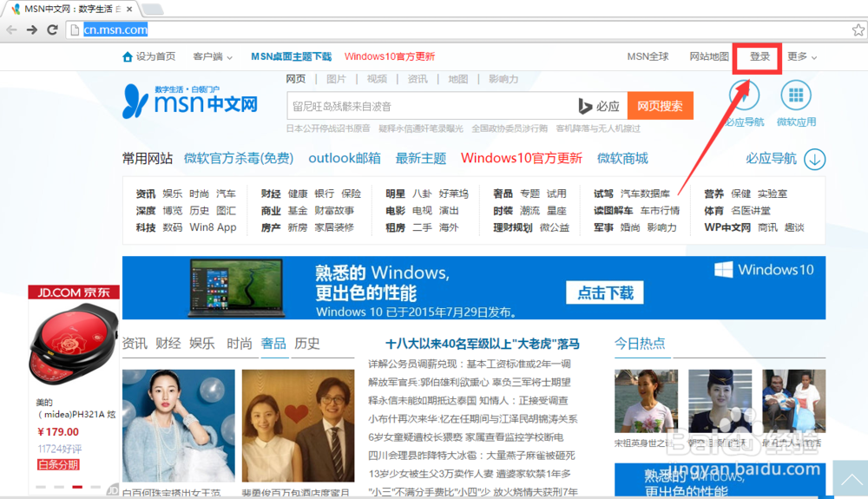Open 最新主题 link
Screen dimensions: 868x499
421,158
